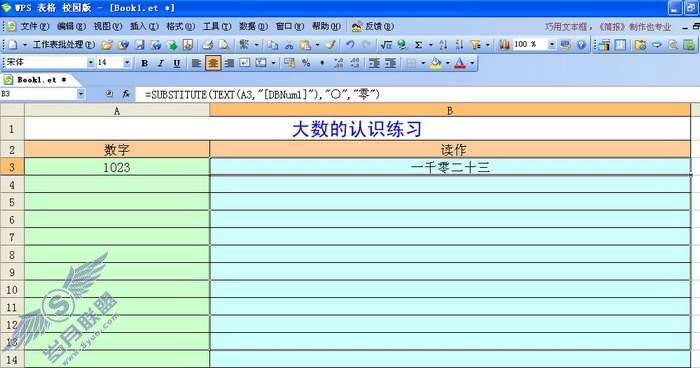Click the formula bar containing SUBSTITUTE formula
Image resolution: width=700 pixels, height=368 pixels.
tap(418, 94)
